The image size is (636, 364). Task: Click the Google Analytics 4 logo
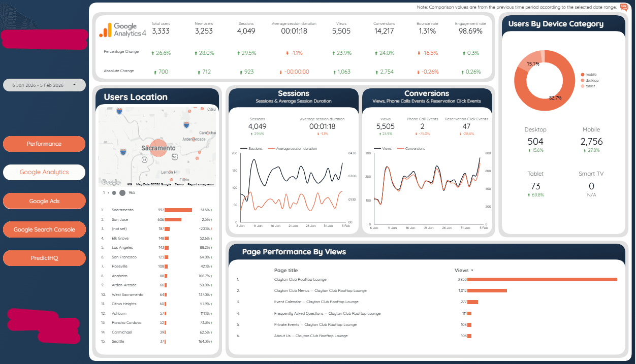point(122,29)
